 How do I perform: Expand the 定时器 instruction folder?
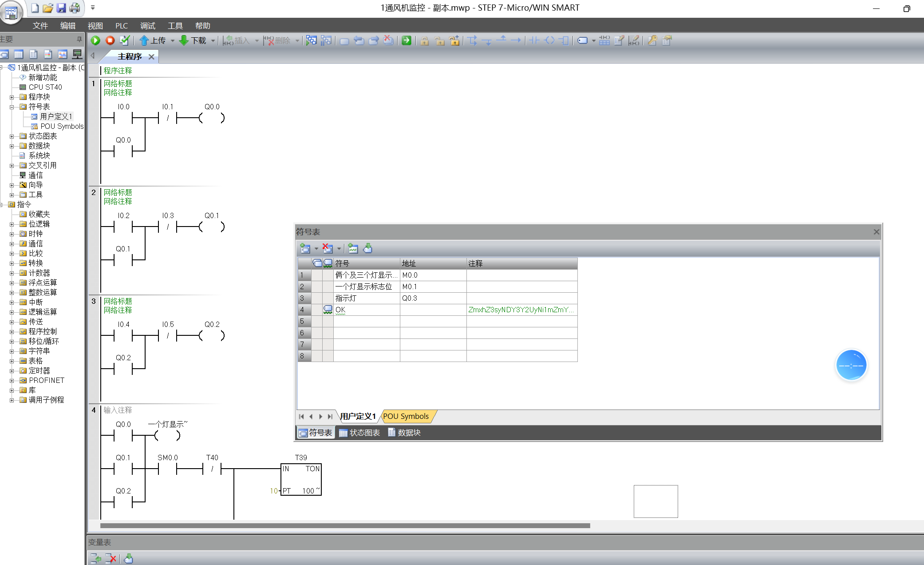point(12,370)
